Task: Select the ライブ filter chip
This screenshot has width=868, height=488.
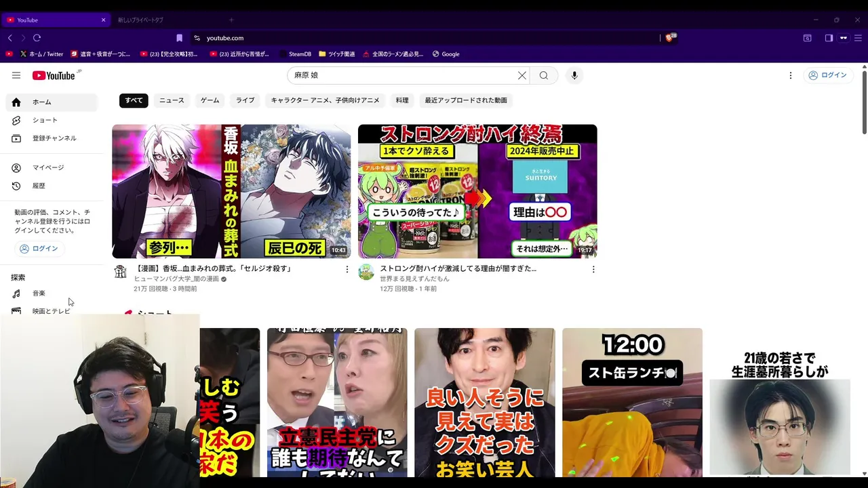Action: pyautogui.click(x=245, y=100)
